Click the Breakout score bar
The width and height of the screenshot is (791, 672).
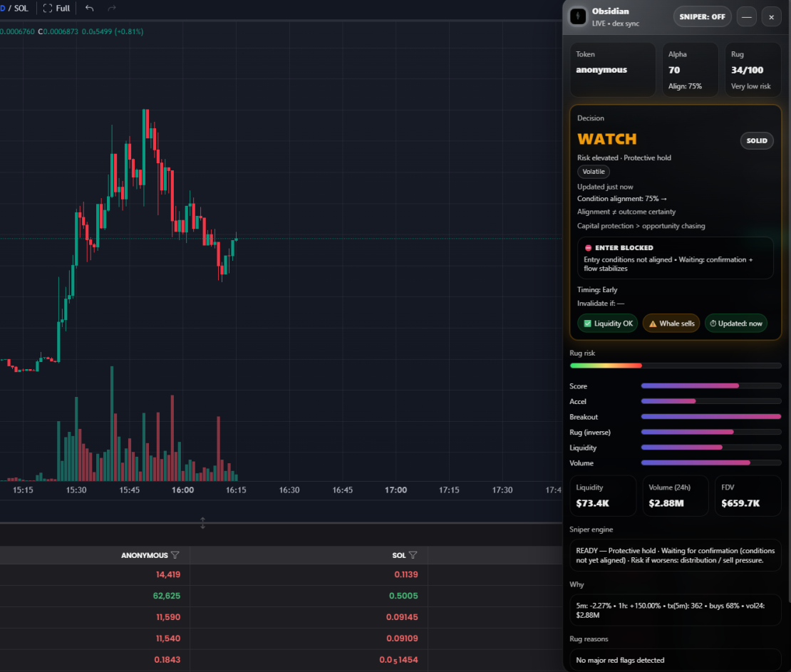(710, 417)
